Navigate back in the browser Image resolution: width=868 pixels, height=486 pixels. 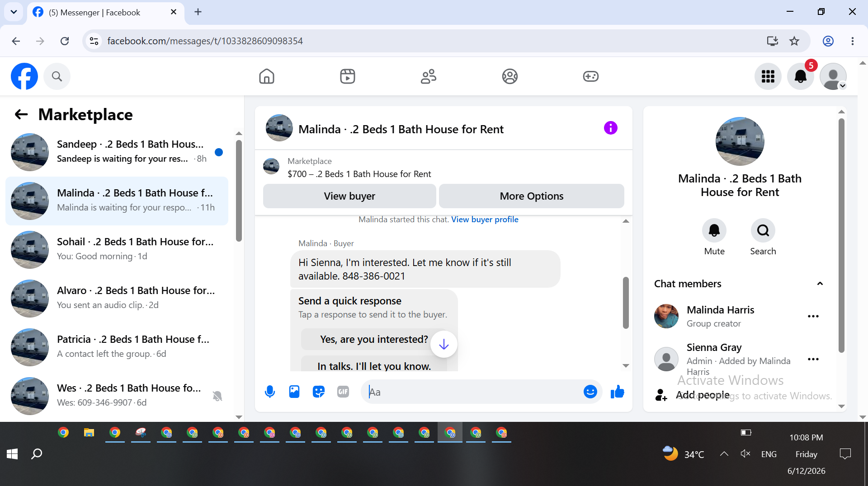click(16, 41)
